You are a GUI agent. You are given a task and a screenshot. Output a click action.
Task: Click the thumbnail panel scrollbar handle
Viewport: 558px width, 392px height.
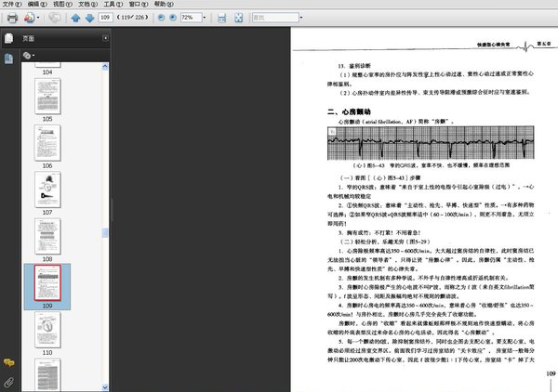click(x=105, y=233)
